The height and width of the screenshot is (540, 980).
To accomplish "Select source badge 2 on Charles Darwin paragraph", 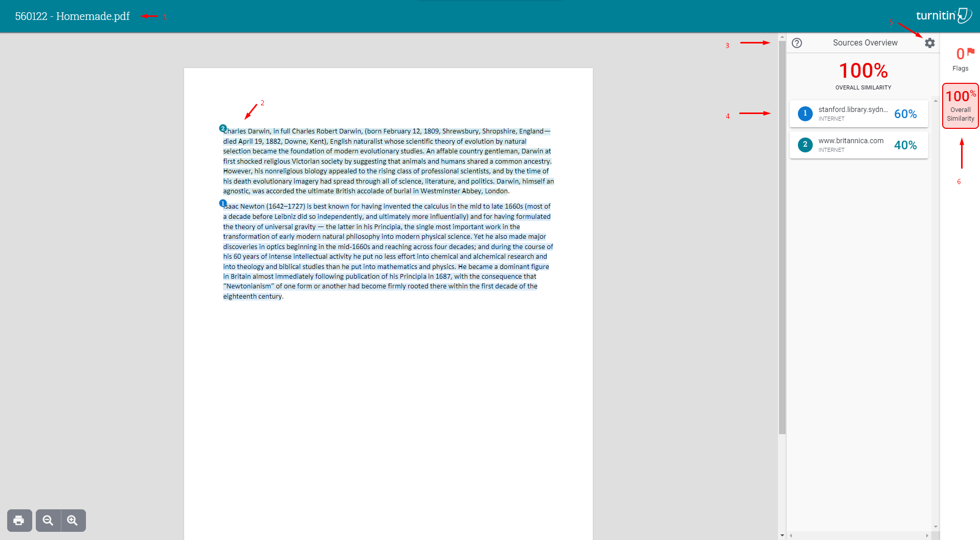I will coord(222,128).
